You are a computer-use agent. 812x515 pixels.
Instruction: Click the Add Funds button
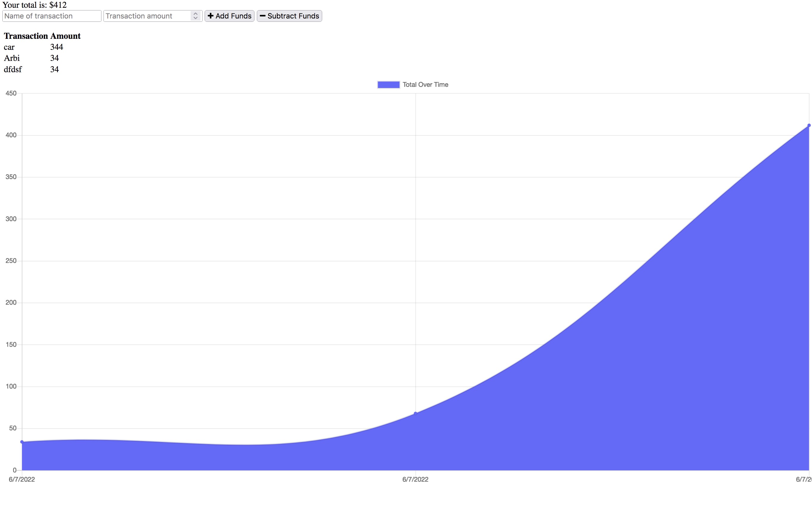pyautogui.click(x=229, y=16)
